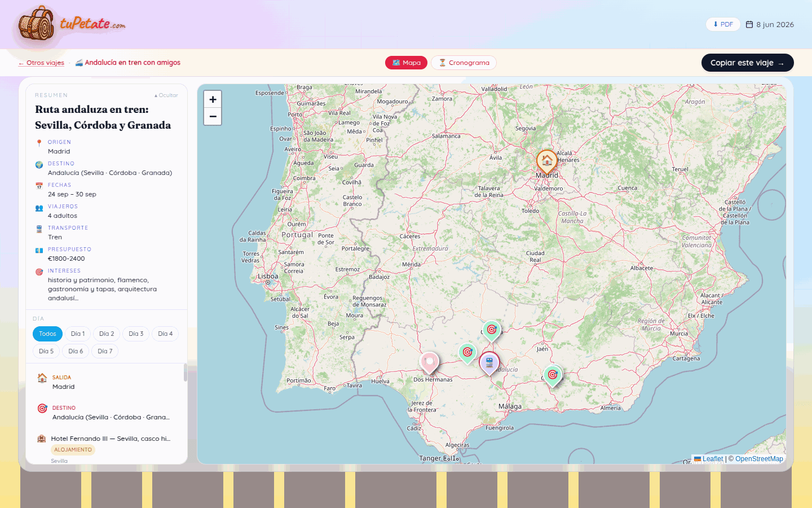Filter itinerary to Día 2

coord(107,334)
